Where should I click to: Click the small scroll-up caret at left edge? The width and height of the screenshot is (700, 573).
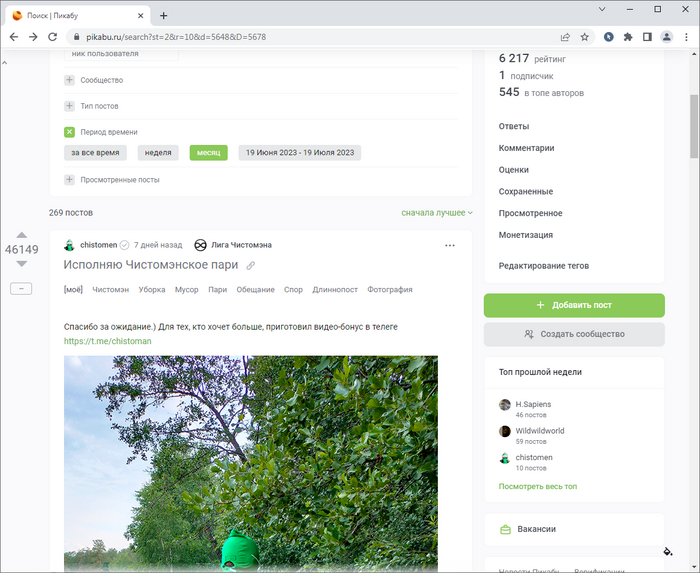tap(4, 63)
